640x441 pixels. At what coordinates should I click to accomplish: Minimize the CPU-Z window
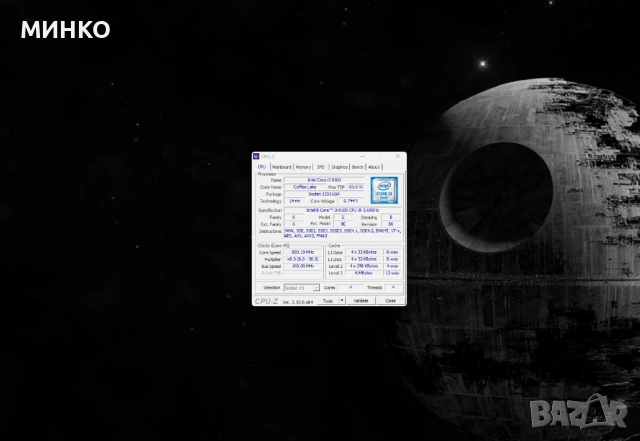363,156
